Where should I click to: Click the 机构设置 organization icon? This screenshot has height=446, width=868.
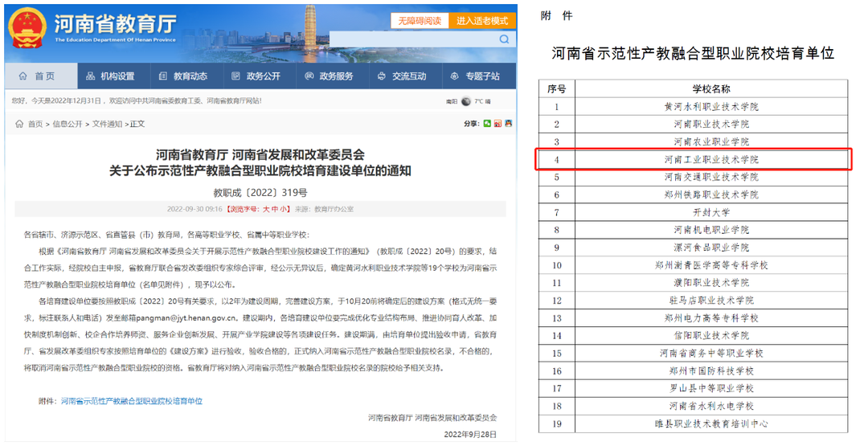(90, 76)
